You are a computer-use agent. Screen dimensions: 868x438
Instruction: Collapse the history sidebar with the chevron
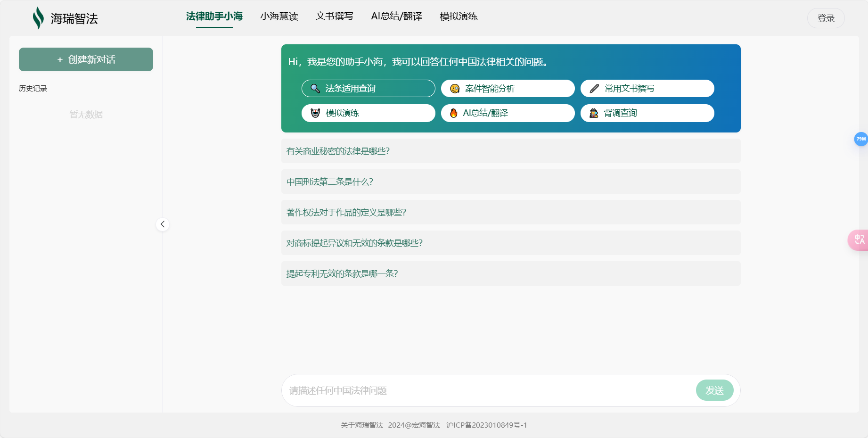coord(162,224)
